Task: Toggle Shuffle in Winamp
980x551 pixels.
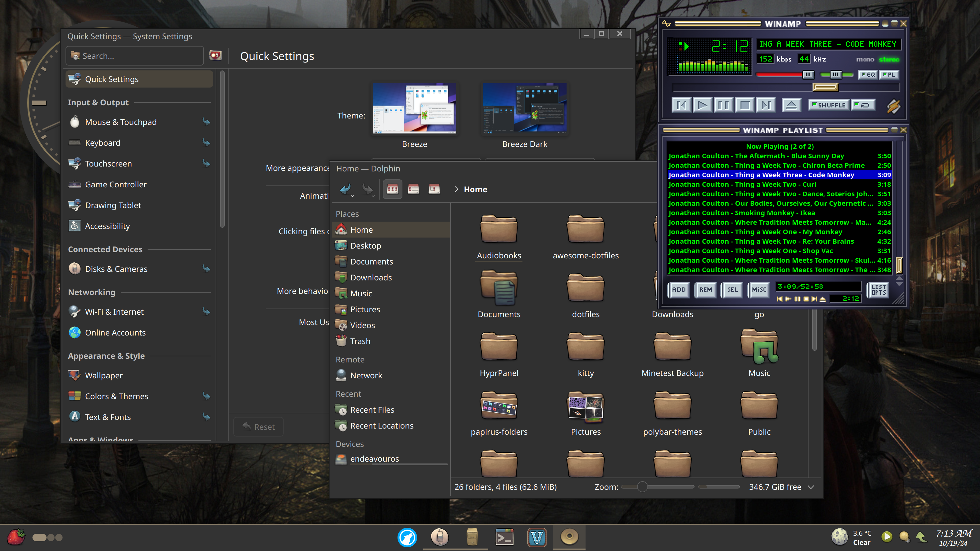Action: click(x=829, y=105)
